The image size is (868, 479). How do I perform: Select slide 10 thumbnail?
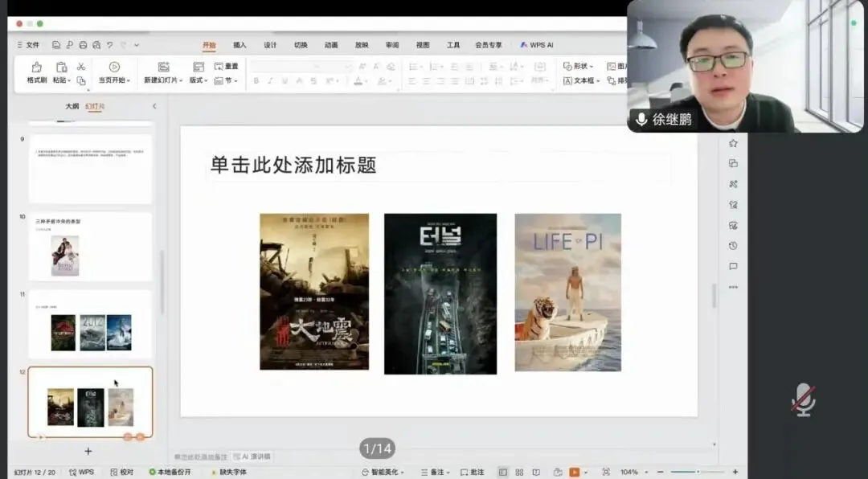90,247
